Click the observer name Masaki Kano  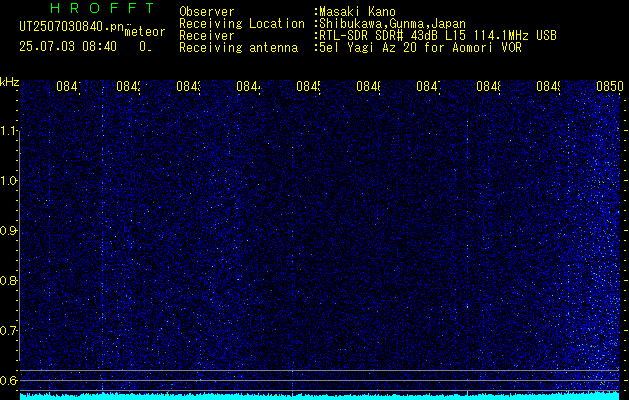[x=355, y=12]
